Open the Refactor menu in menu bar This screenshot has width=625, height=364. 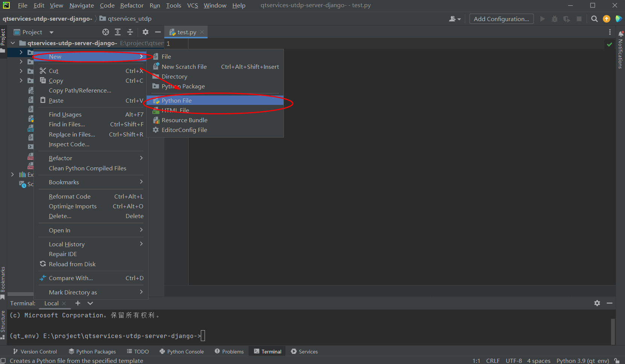pyautogui.click(x=132, y=5)
